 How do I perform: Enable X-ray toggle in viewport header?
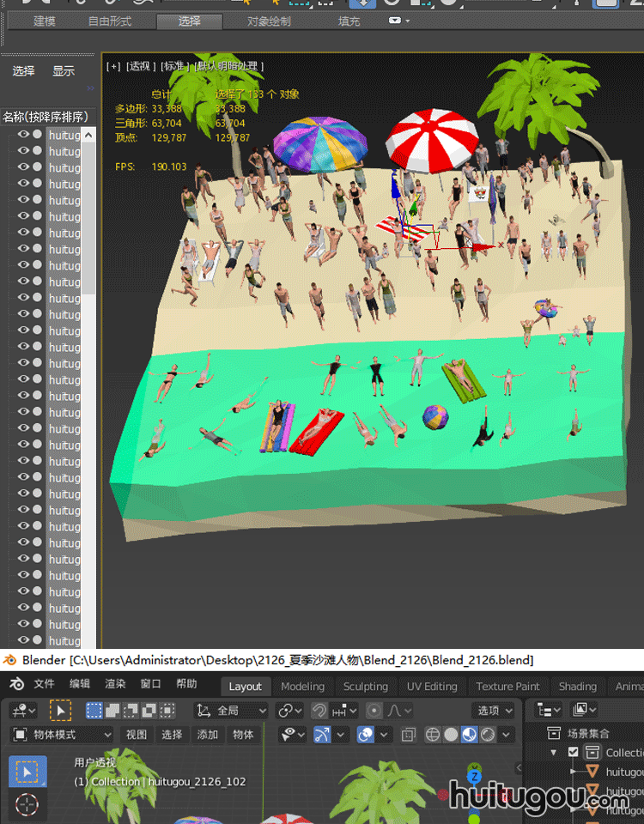[409, 735]
